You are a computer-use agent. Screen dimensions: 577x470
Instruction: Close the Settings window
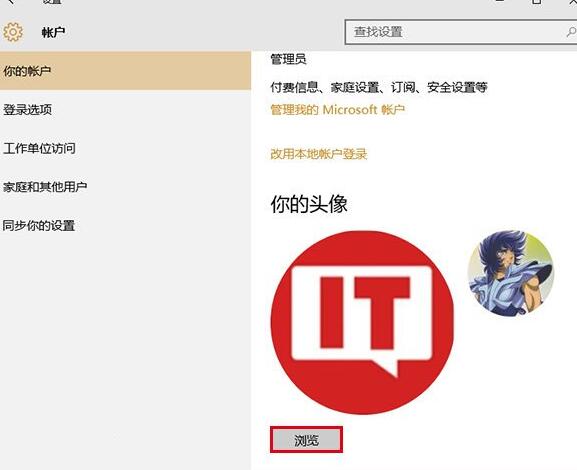(573, 1)
